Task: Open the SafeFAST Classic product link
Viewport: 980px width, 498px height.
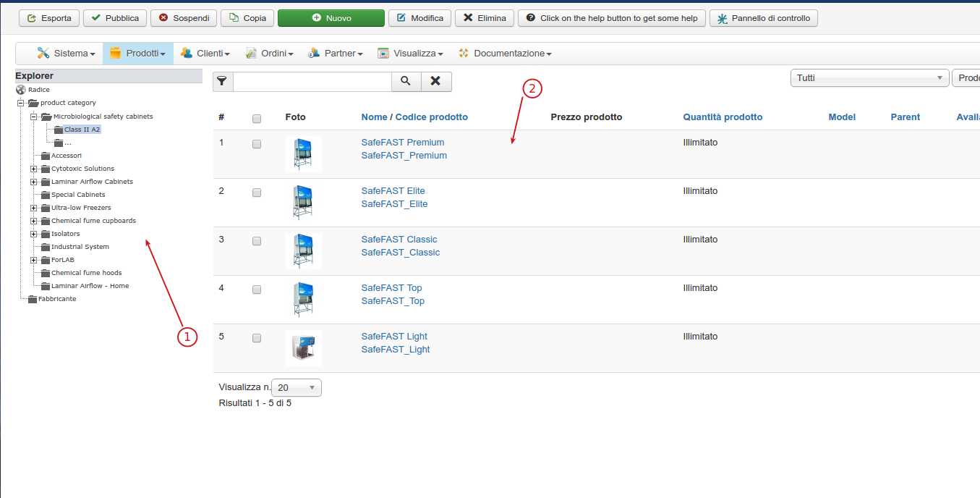Action: click(x=399, y=240)
